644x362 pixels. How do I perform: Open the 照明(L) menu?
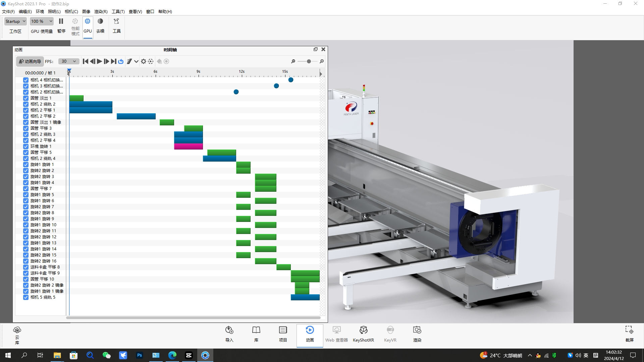tap(54, 11)
